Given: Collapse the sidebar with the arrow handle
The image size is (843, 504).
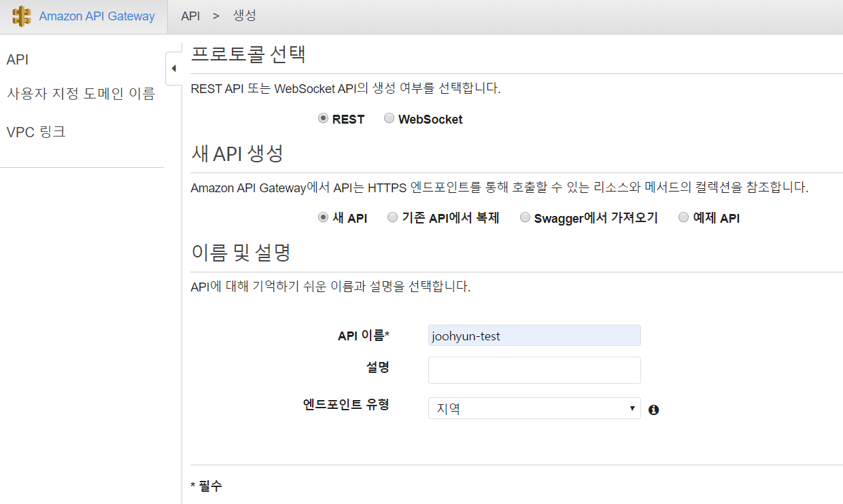Looking at the screenshot, I should tap(173, 69).
